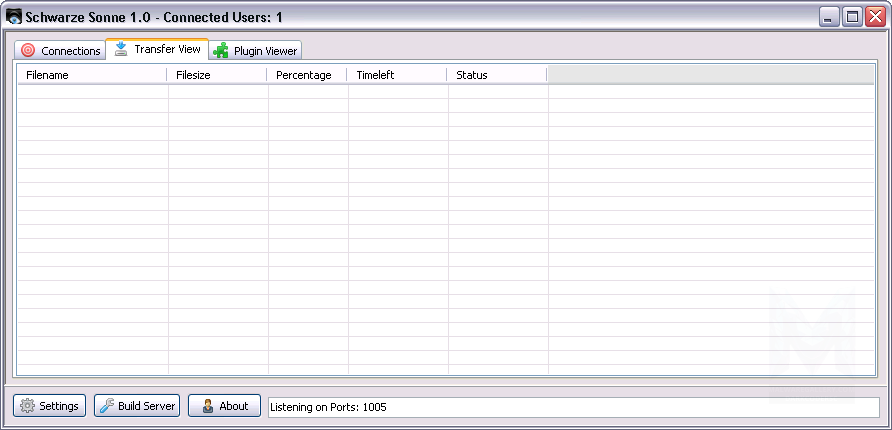Viewport: 892px width, 430px height.
Task: Click the wrench icon on Build Server button
Action: (106, 406)
